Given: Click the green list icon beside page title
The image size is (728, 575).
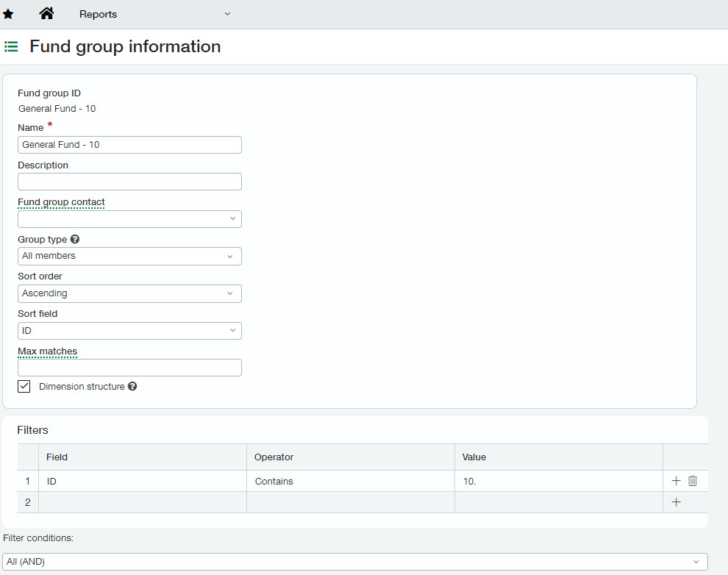Looking at the screenshot, I should pyautogui.click(x=11, y=46).
